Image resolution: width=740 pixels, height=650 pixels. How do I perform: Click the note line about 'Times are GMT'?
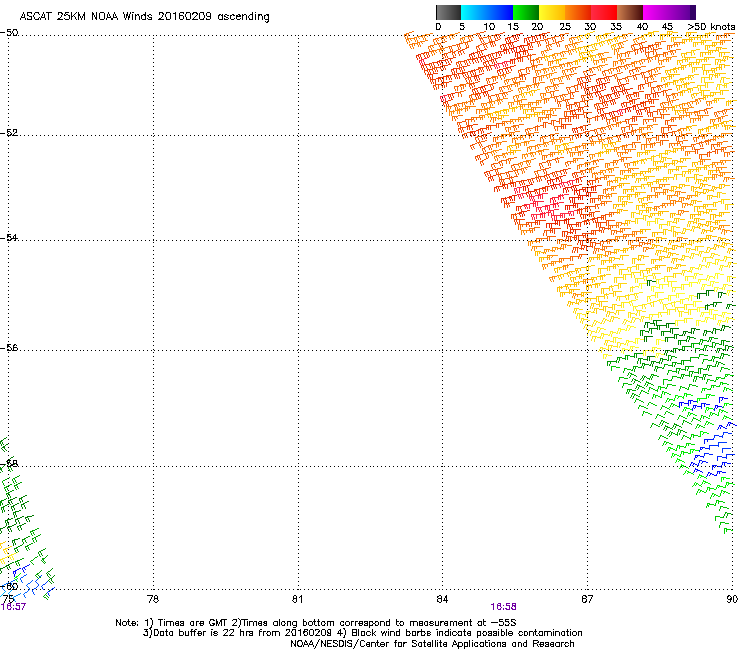tap(316, 623)
